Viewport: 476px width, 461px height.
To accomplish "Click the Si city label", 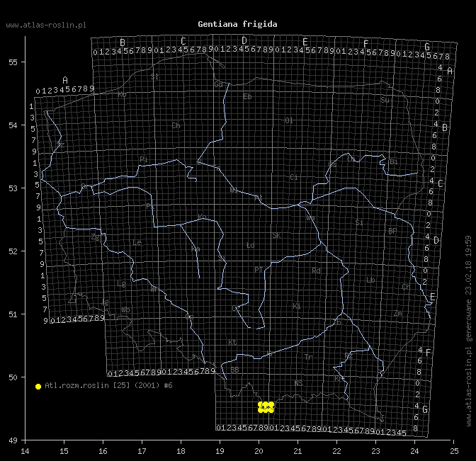I will coord(359,222).
